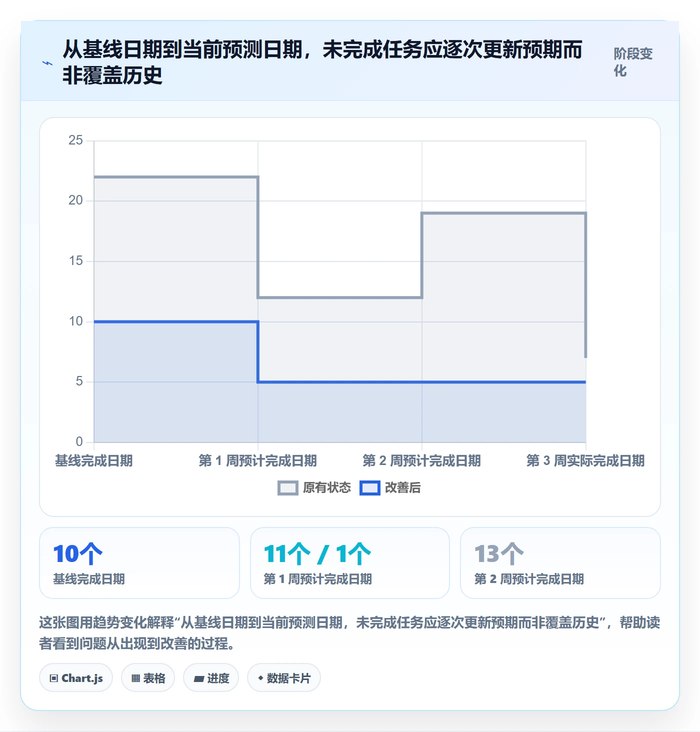Click the 原有状态 legend label
The image size is (700, 732).
[x=327, y=488]
